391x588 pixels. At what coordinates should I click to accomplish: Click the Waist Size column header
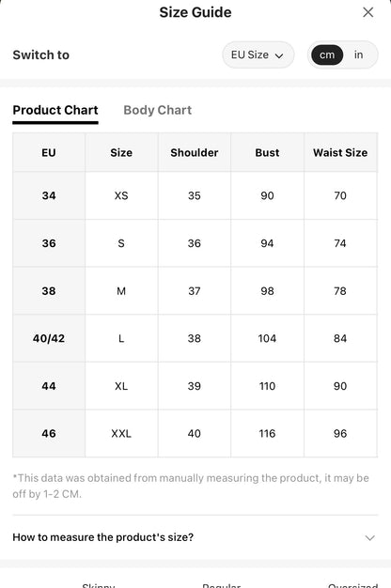[340, 152]
